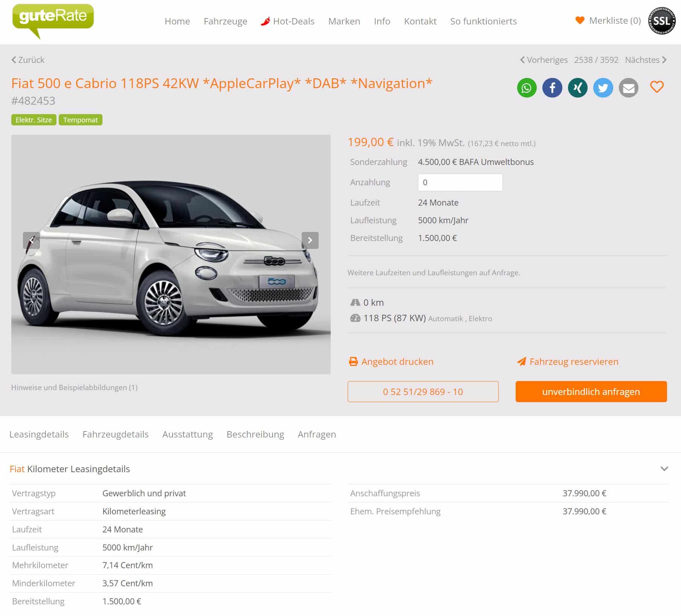This screenshot has width=681, height=616.
Task: Show next car photo arrow
Action: [310, 240]
